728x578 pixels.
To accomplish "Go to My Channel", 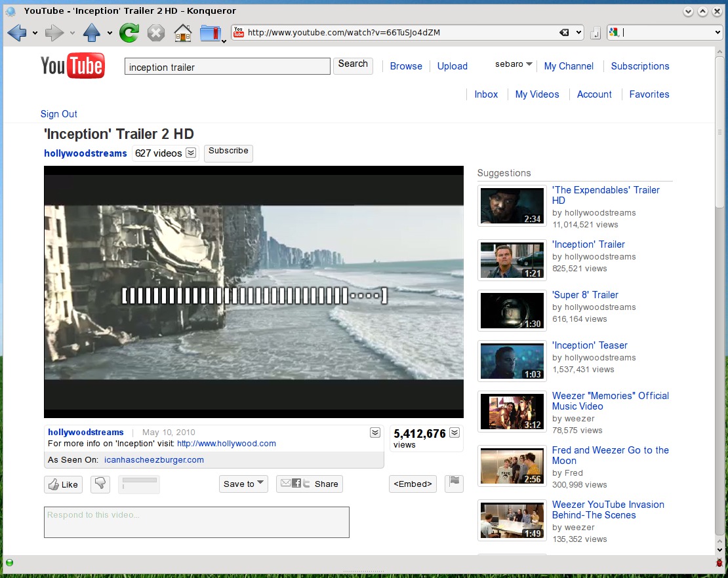I will pyautogui.click(x=569, y=66).
